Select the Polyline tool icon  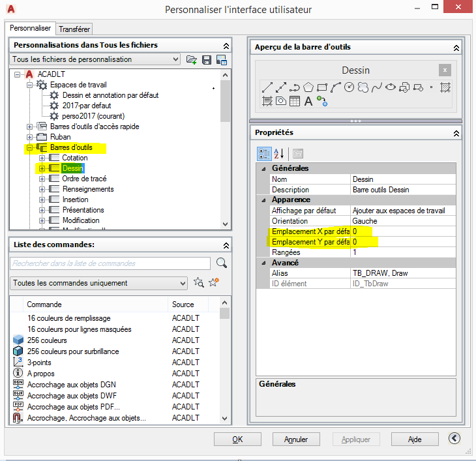pyautogui.click(x=295, y=87)
